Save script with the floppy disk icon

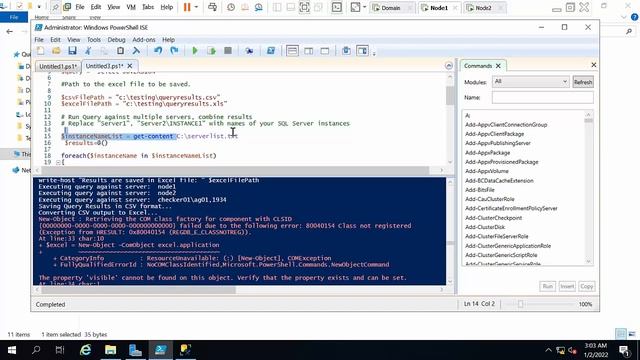[x=72, y=51]
